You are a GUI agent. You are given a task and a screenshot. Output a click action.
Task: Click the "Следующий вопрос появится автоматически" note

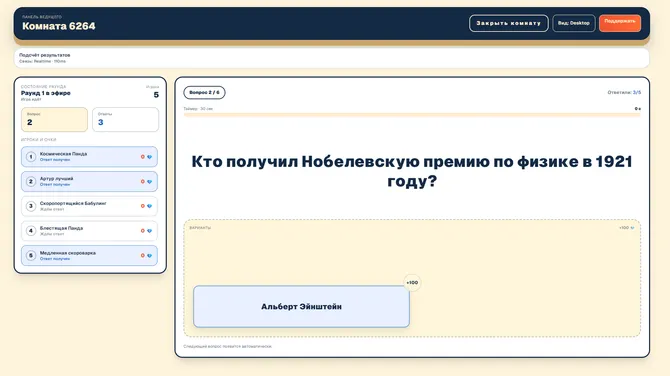tap(228, 347)
